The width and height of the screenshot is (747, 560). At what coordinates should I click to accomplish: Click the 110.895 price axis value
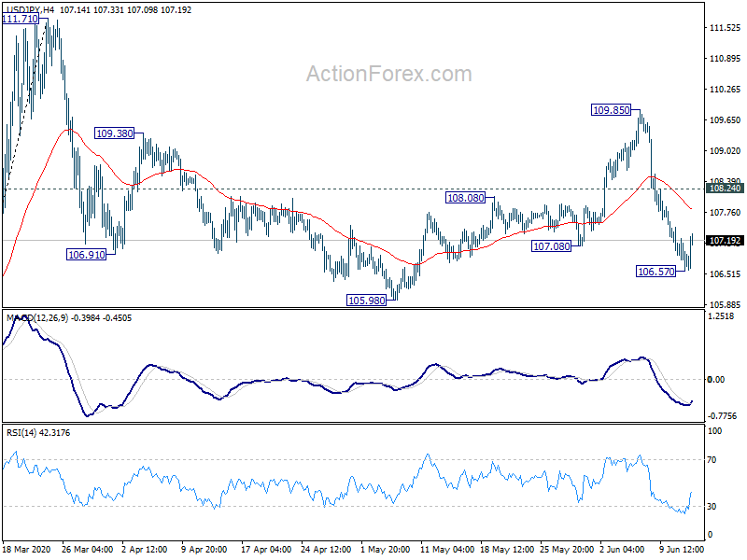(x=726, y=59)
